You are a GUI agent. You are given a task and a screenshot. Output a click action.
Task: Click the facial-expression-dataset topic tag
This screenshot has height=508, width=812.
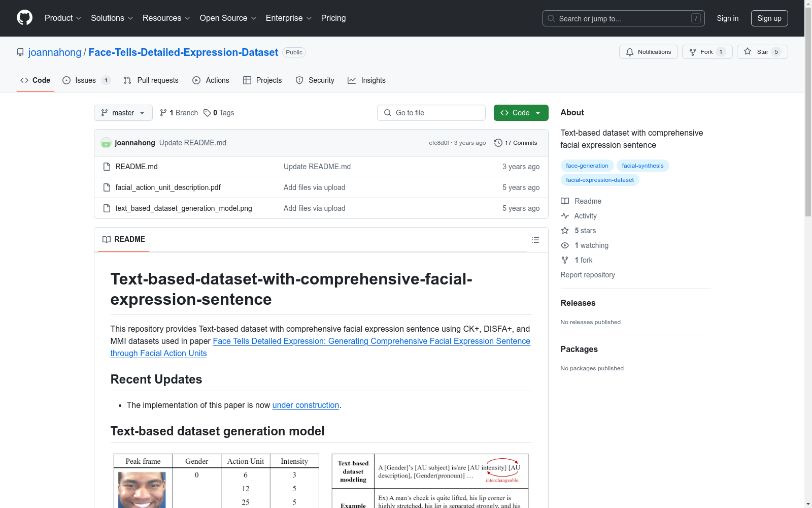(600, 180)
